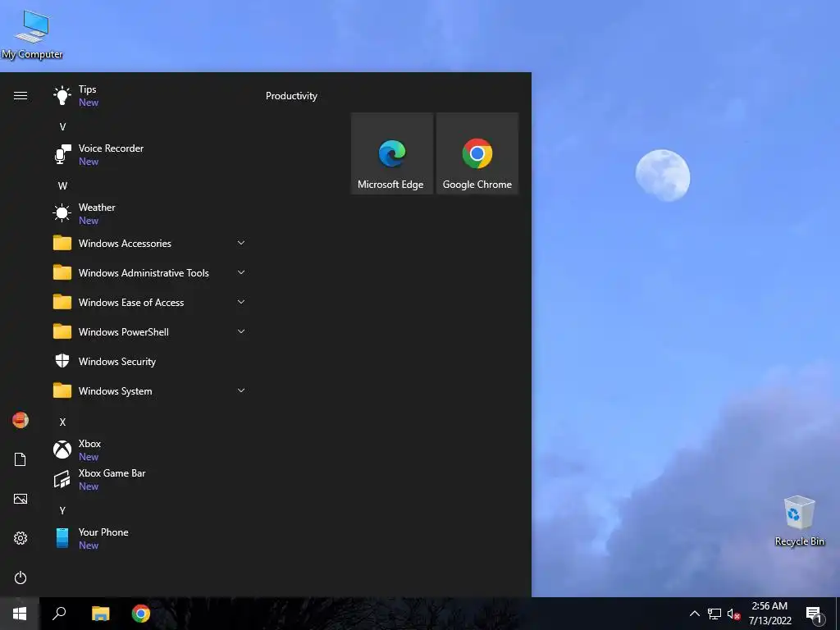Expand the Windows System chevron
The width and height of the screenshot is (840, 630).
point(241,390)
